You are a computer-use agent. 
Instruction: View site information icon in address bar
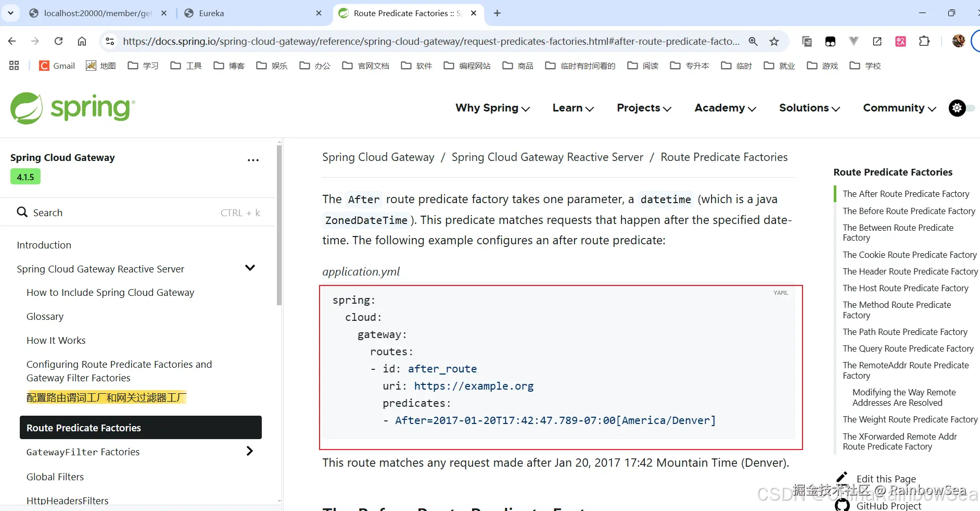pos(109,41)
